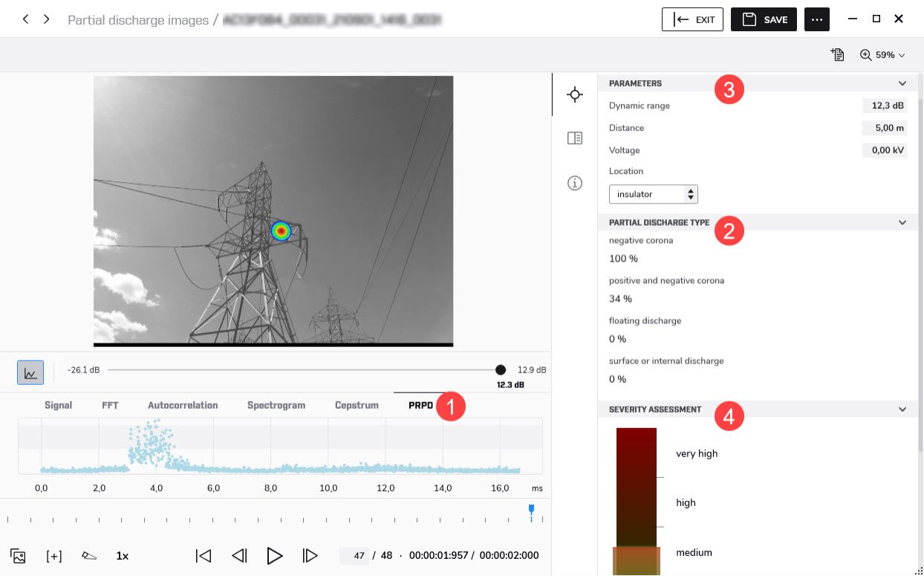The image size is (924, 576).
Task: Change the 1x playback speed
Action: tap(123, 556)
